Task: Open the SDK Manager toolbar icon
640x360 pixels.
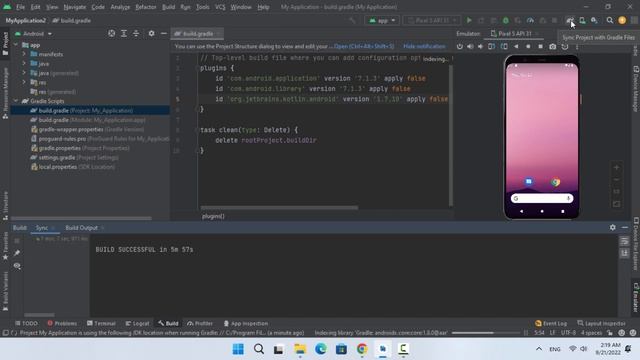Action: (594, 20)
